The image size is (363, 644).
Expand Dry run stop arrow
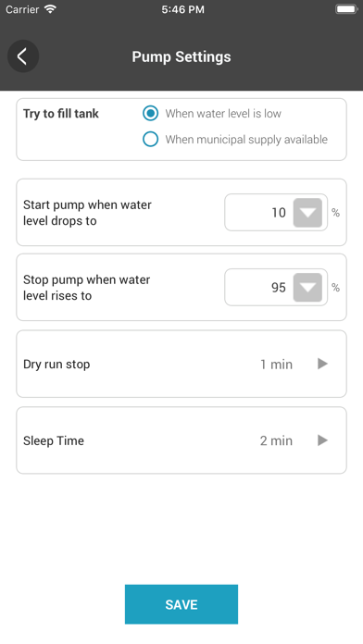point(322,364)
